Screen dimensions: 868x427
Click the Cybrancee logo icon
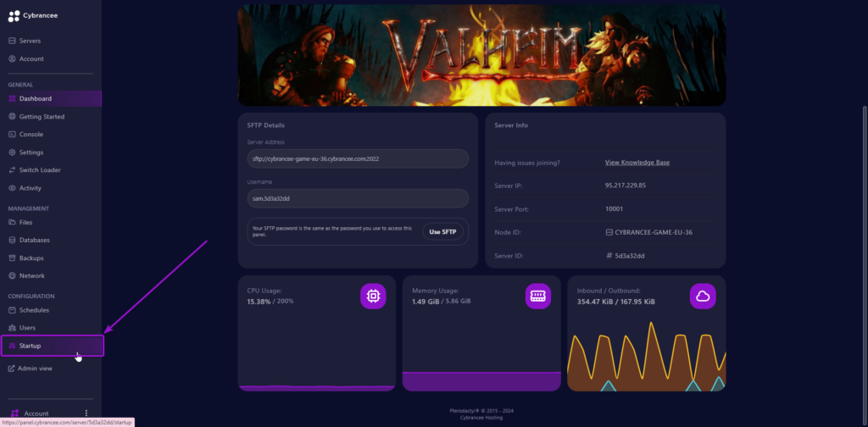tap(14, 16)
